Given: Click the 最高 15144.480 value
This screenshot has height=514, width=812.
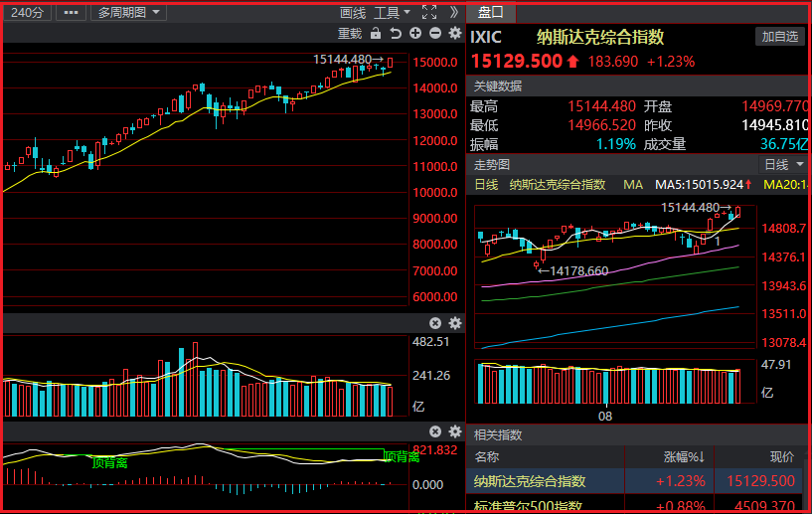Looking at the screenshot, I should (x=601, y=106).
